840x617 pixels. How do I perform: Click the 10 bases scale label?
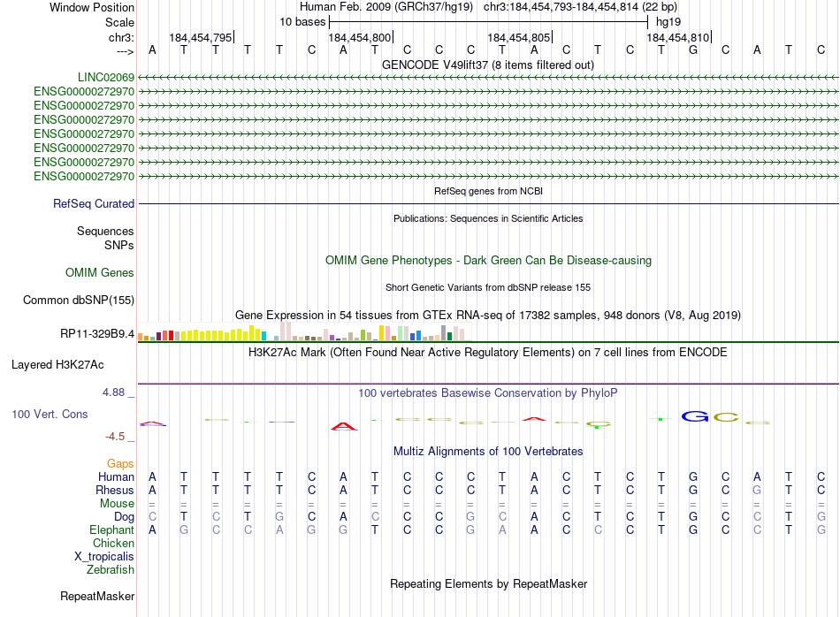[x=302, y=22]
